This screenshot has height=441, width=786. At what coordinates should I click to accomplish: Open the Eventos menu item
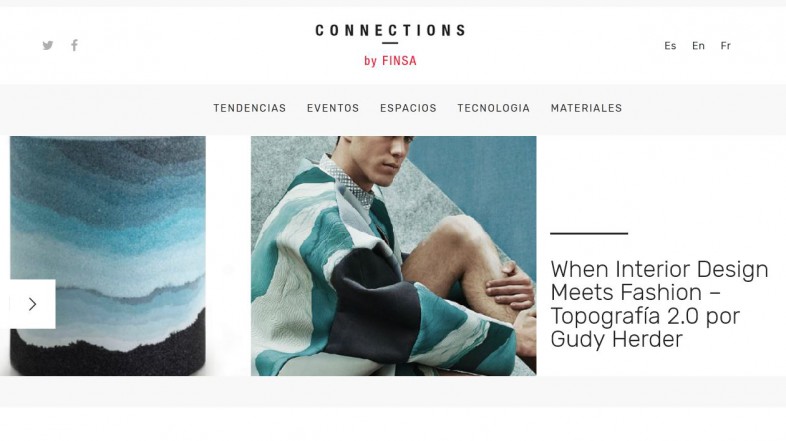coord(333,108)
